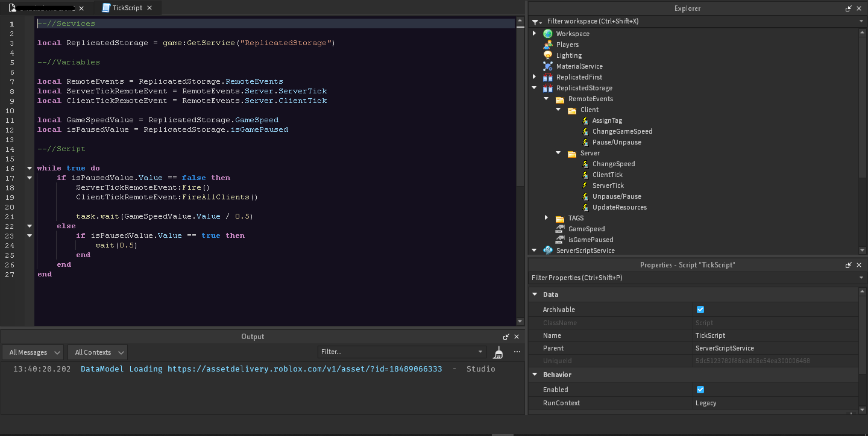Open Output options with the ellipsis button

(x=517, y=352)
